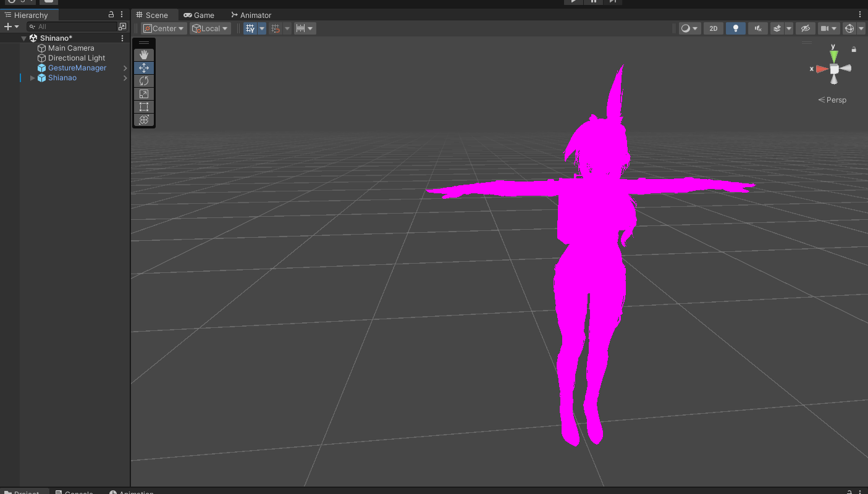Image resolution: width=868 pixels, height=494 pixels.
Task: Click the gizmo center cube
Action: [x=834, y=69]
